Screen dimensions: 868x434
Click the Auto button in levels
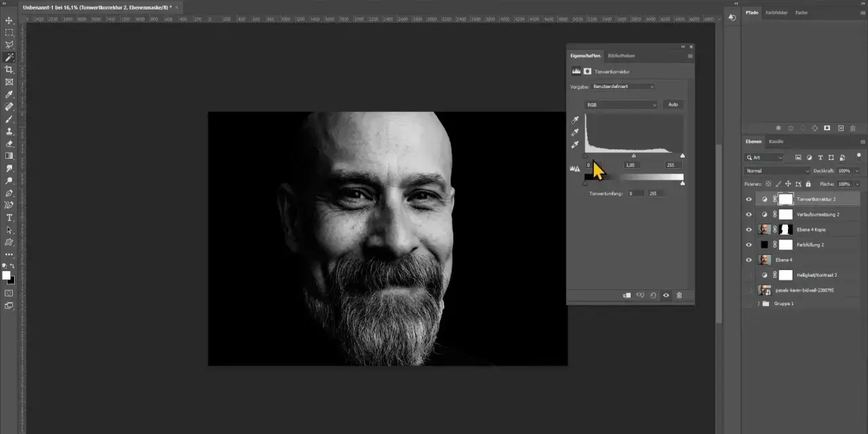coord(673,104)
